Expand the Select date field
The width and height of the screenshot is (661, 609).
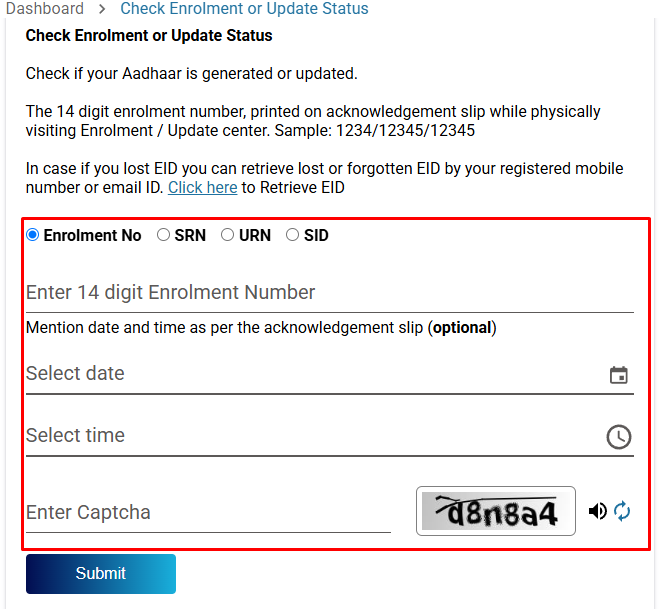pyautogui.click(x=310, y=374)
